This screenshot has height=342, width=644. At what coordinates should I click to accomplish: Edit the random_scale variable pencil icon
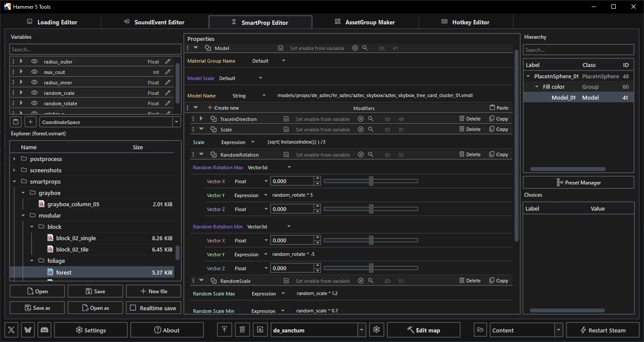[x=168, y=93]
